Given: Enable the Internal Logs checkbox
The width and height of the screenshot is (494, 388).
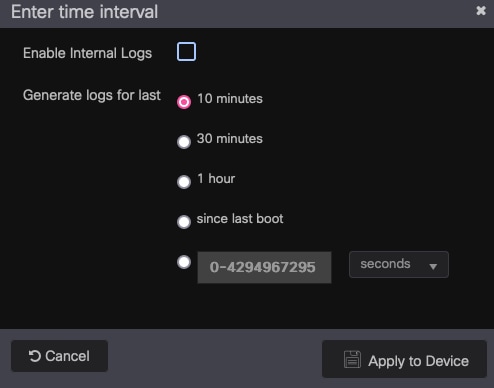Looking at the screenshot, I should point(186,52).
